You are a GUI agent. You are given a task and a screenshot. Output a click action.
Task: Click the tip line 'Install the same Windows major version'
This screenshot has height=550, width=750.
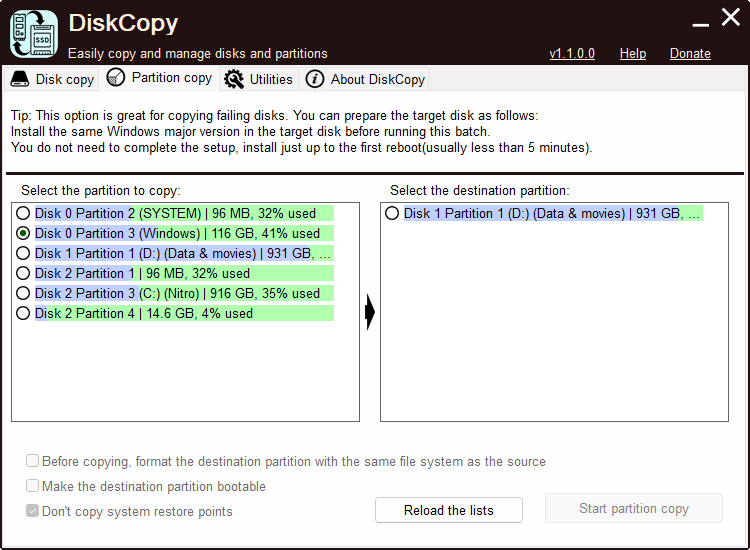(x=251, y=132)
